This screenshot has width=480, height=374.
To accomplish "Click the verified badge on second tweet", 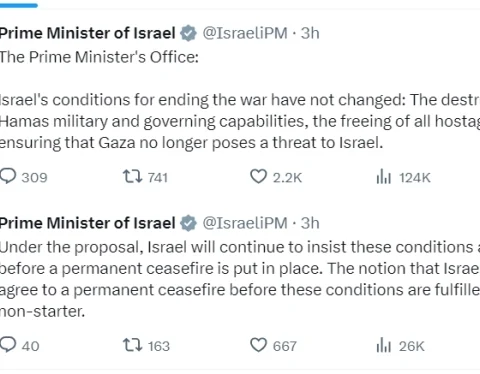I will click(x=188, y=223).
